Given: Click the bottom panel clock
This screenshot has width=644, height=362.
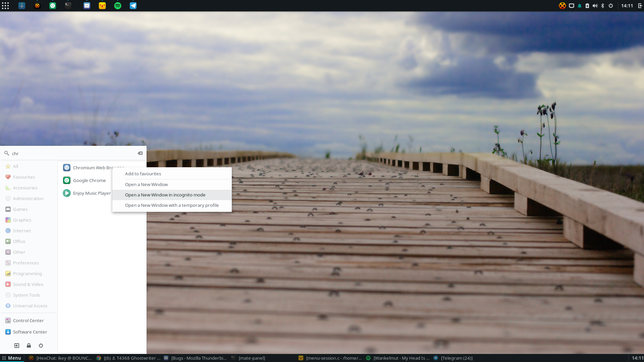Looking at the screenshot, I should pos(638,358).
